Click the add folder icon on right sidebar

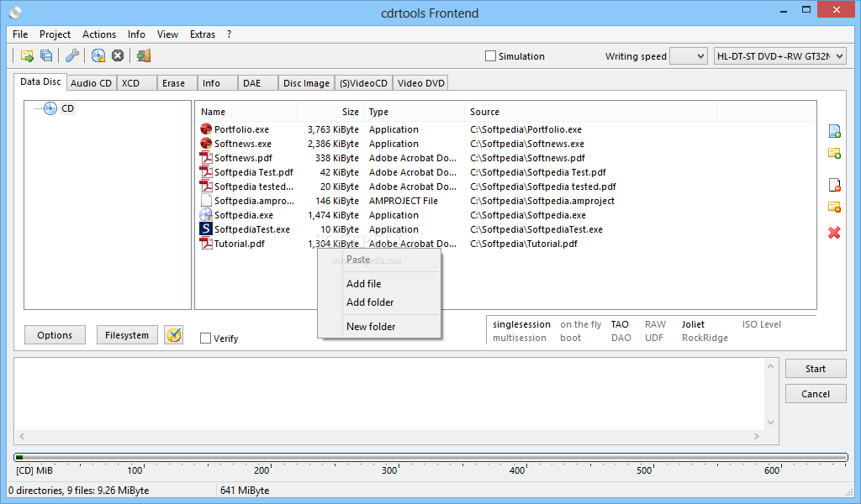tap(834, 154)
